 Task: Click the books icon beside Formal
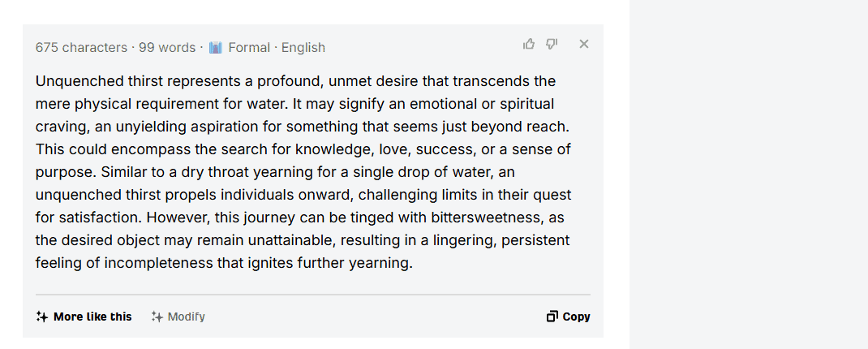click(x=215, y=48)
